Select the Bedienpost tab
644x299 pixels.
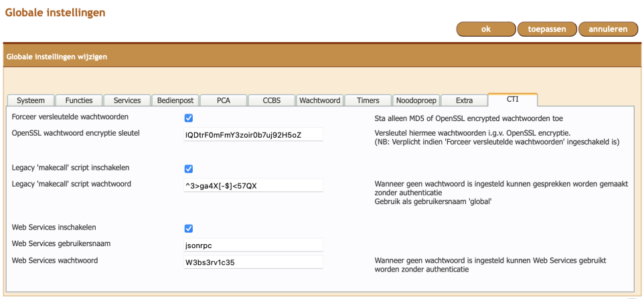pos(175,100)
